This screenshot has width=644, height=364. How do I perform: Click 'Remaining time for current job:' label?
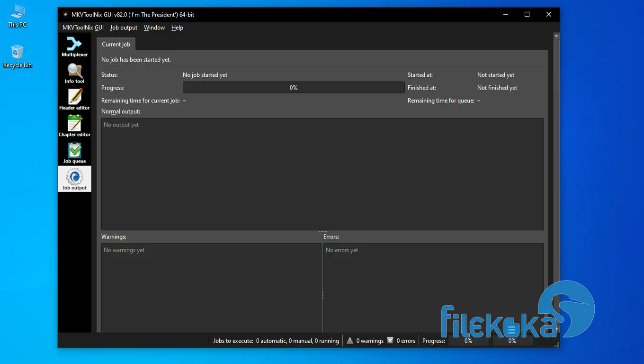click(x=141, y=100)
